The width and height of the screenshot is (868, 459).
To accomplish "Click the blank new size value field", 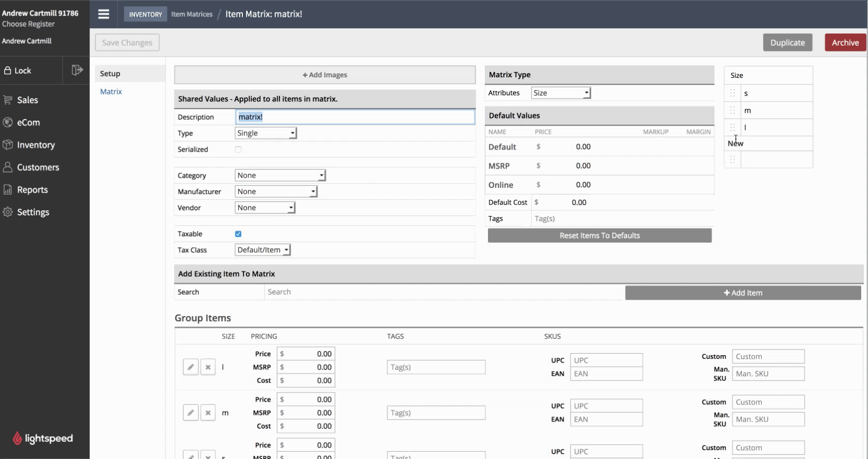I will [x=777, y=160].
